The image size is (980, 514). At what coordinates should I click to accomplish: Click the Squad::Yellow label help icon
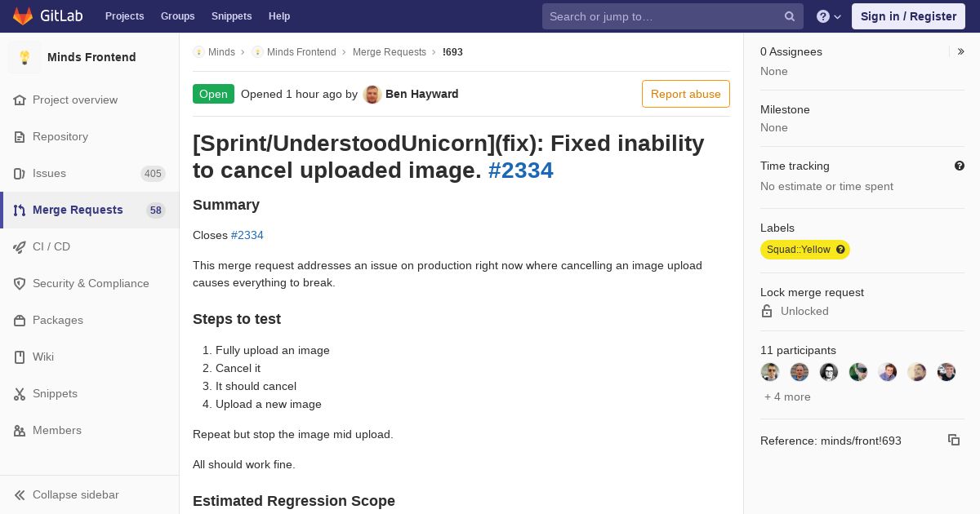pyautogui.click(x=840, y=250)
